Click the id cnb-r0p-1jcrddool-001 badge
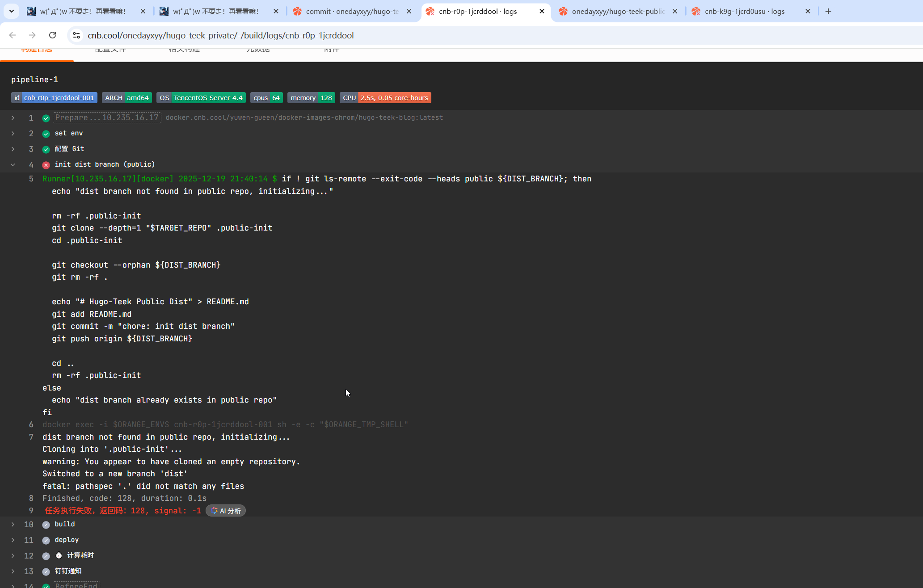This screenshot has width=923, height=588. [54, 98]
